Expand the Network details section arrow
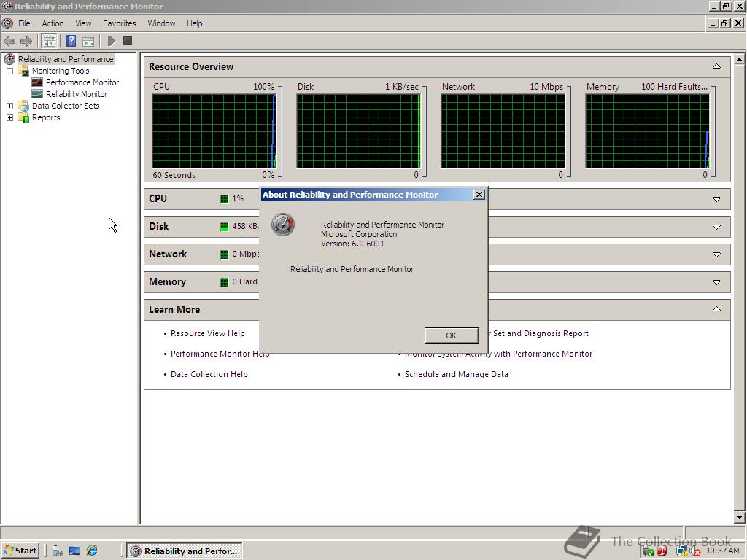The height and width of the screenshot is (560, 747). 716,254
